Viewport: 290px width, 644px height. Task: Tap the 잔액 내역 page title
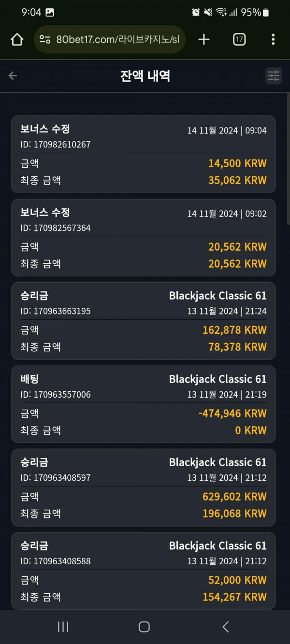tap(145, 76)
